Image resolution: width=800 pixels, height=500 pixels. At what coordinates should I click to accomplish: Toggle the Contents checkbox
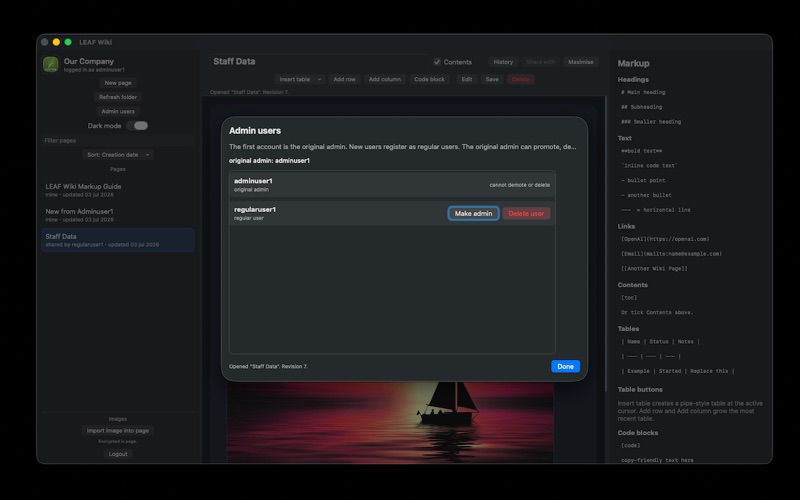point(437,62)
